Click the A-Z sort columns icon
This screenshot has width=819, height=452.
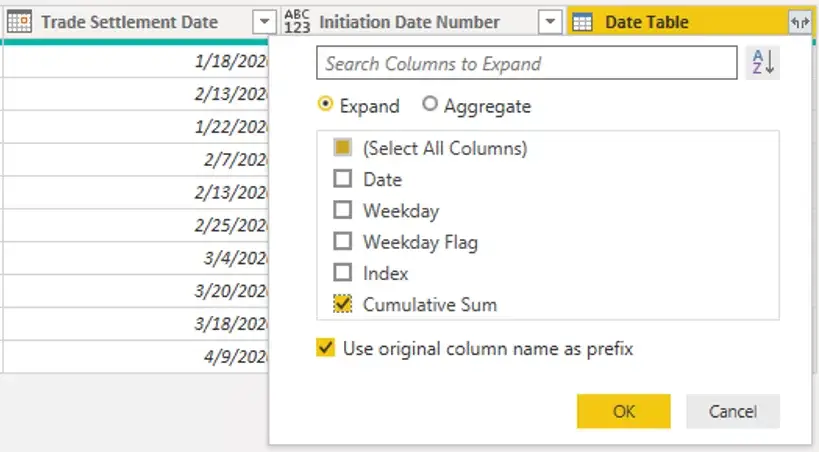[763, 63]
